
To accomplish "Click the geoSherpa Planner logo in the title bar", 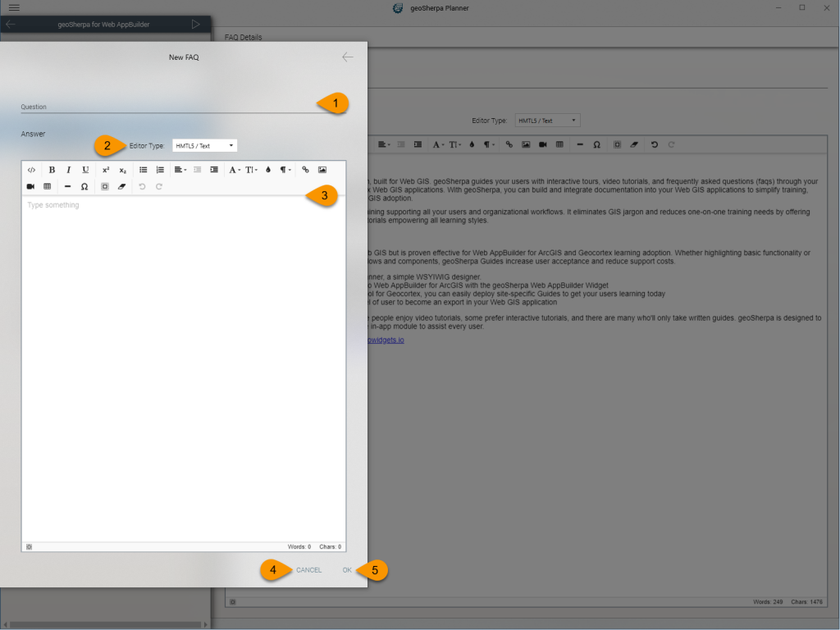I will click(x=398, y=8).
